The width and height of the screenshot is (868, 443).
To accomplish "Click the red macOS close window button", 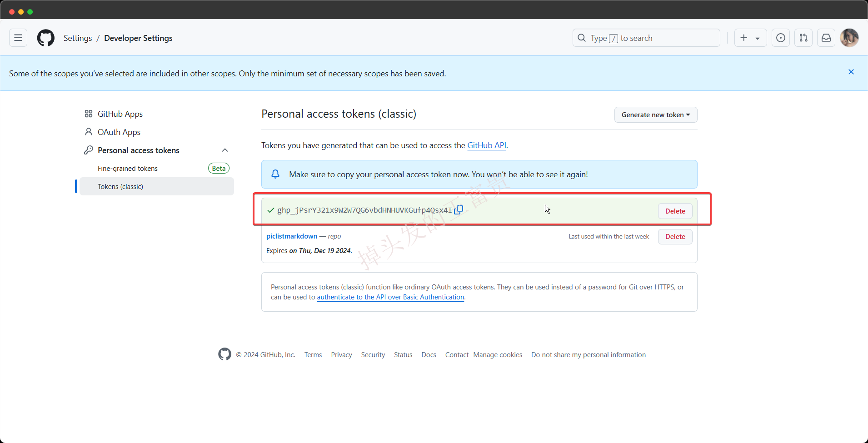I will 12,12.
